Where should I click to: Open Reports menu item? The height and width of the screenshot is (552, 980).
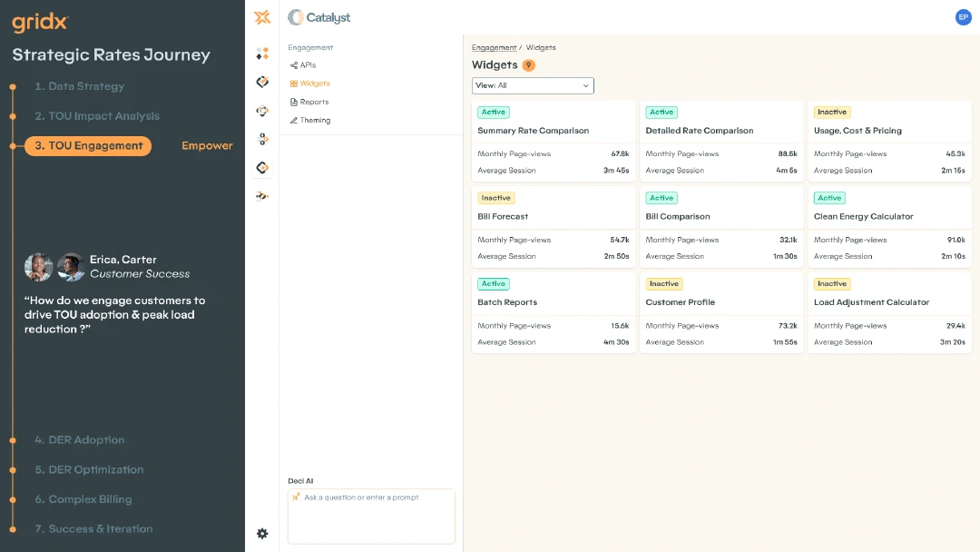pos(309,102)
